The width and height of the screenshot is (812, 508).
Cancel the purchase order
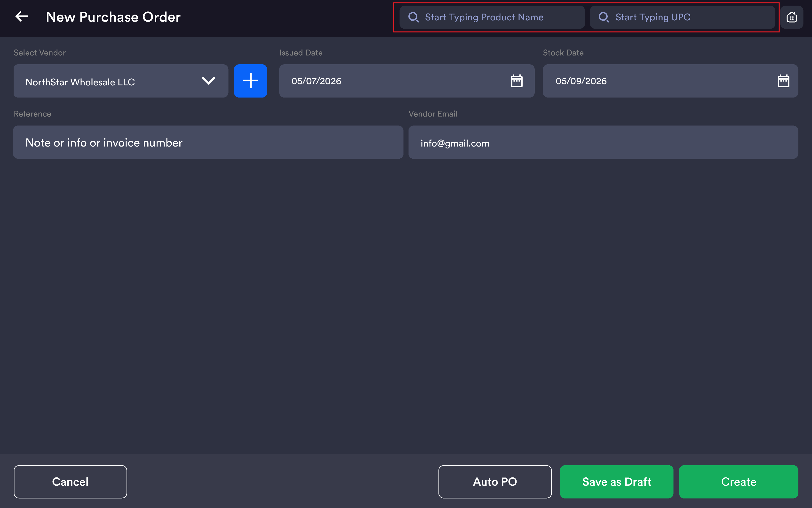pos(71,482)
